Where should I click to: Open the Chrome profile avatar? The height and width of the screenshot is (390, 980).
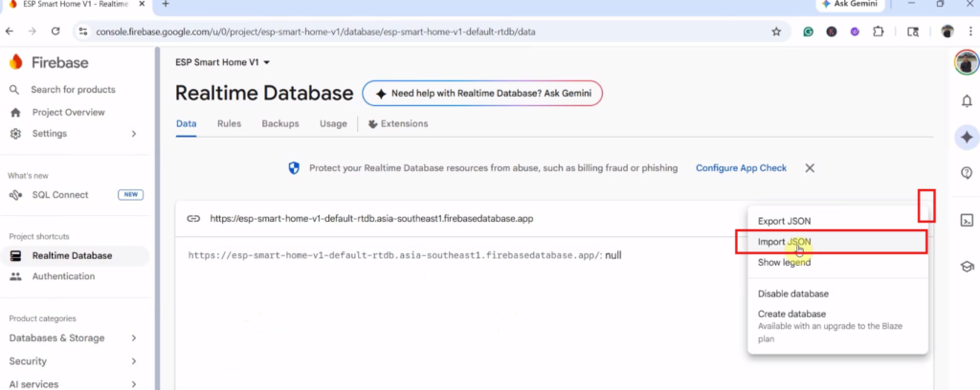click(947, 32)
